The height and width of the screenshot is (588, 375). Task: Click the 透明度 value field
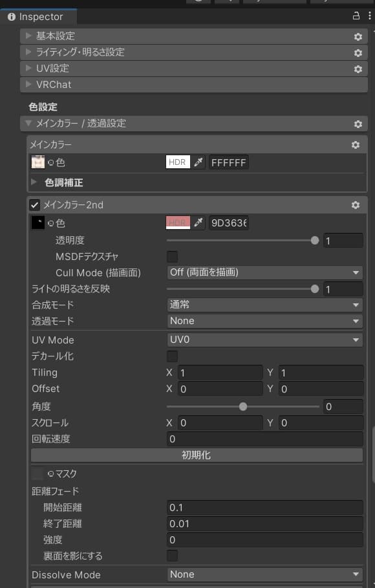point(343,241)
